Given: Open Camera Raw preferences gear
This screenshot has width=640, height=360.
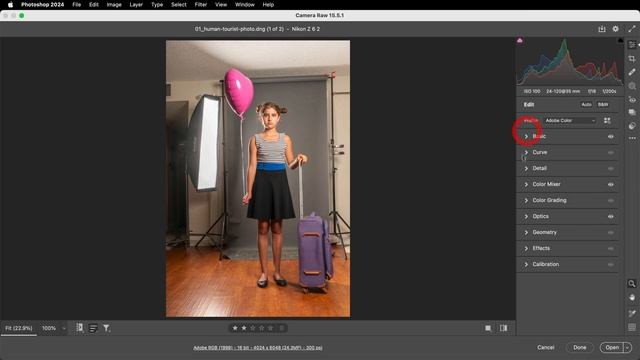Looking at the screenshot, I should (x=616, y=29).
